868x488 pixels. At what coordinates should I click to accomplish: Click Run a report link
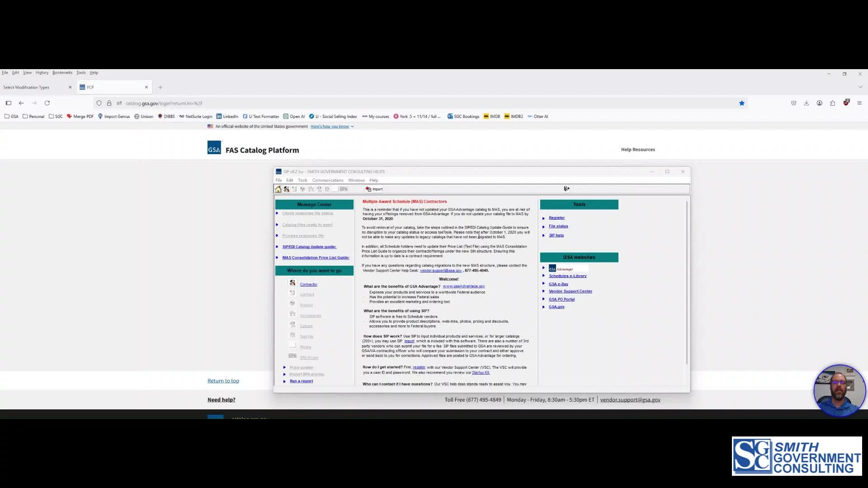[x=301, y=381]
